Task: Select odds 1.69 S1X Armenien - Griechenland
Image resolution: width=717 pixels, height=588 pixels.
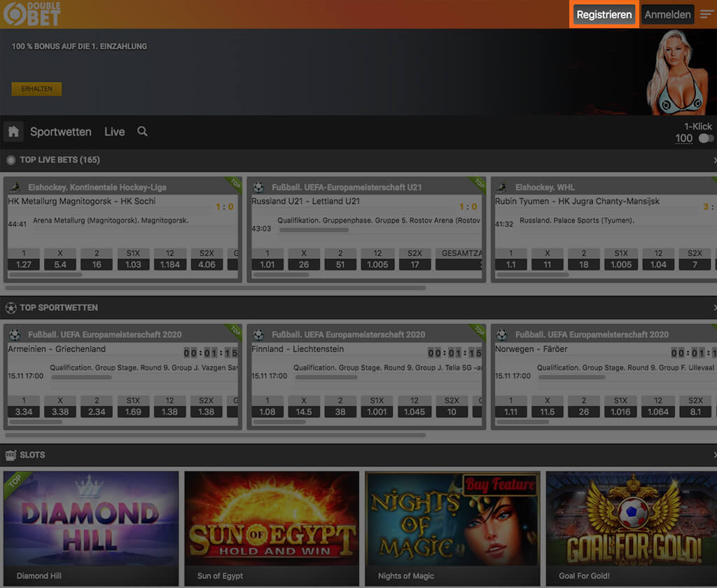Action: point(133,412)
